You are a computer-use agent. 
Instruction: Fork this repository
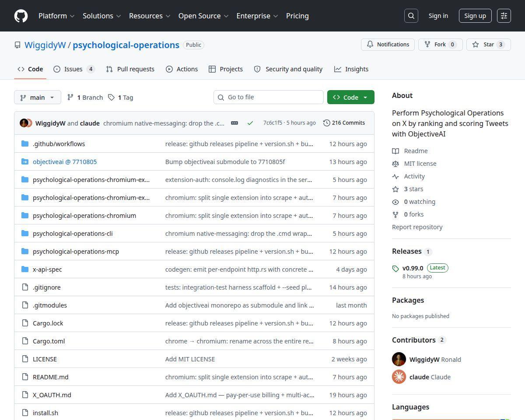(x=441, y=45)
